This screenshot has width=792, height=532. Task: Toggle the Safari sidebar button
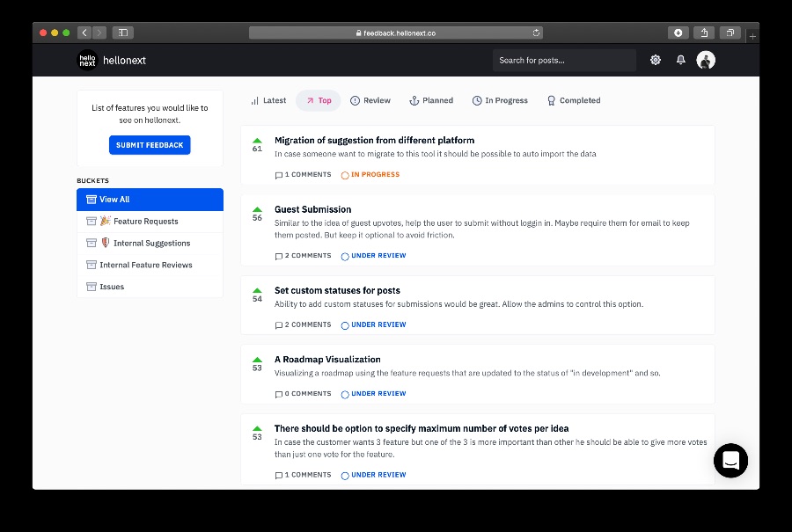(122, 33)
